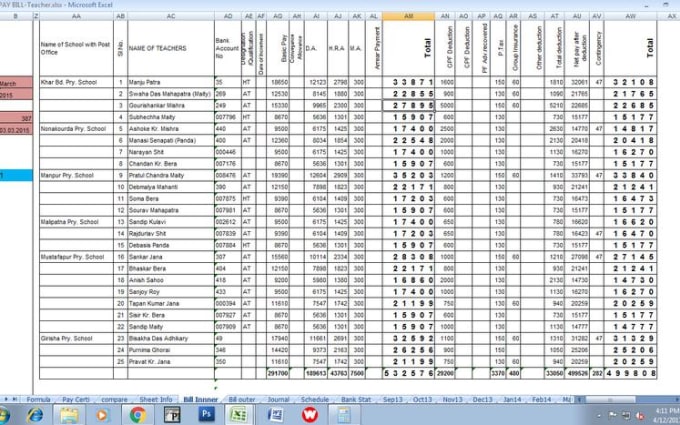Open Google Chrome from the taskbar
Image resolution: width=680 pixels, height=425 pixels.
[x=137, y=415]
